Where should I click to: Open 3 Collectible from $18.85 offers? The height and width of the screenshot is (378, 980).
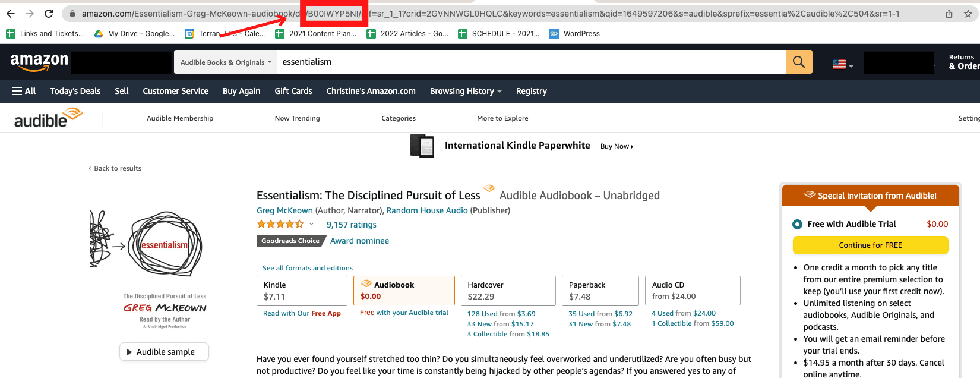click(x=508, y=334)
